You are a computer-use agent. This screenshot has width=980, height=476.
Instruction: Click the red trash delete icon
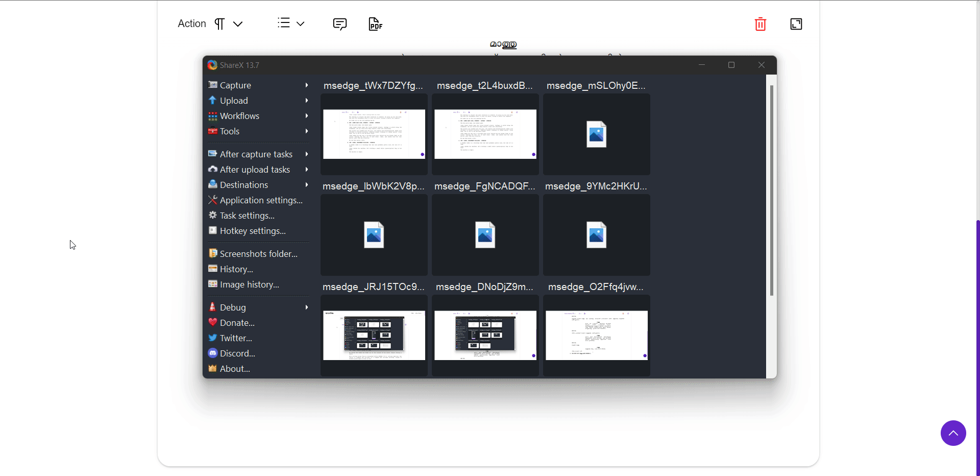(x=760, y=24)
